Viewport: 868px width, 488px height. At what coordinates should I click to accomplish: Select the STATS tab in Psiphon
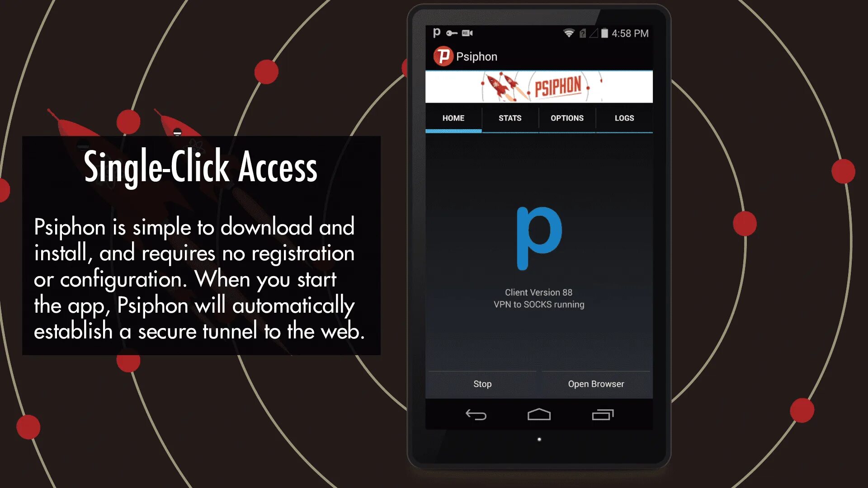[510, 117]
